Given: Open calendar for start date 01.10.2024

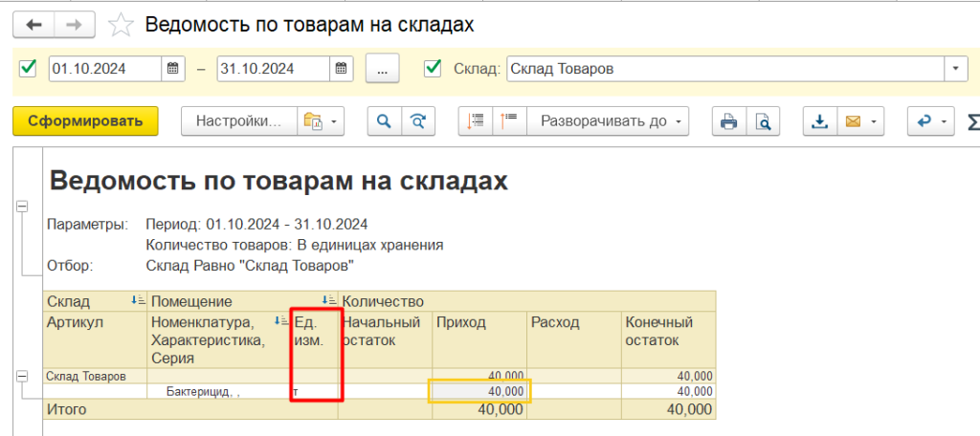Looking at the screenshot, I should pyautogui.click(x=173, y=69).
